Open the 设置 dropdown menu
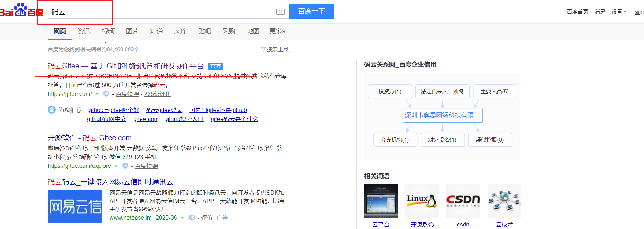The width and height of the screenshot is (644, 229). [619, 12]
